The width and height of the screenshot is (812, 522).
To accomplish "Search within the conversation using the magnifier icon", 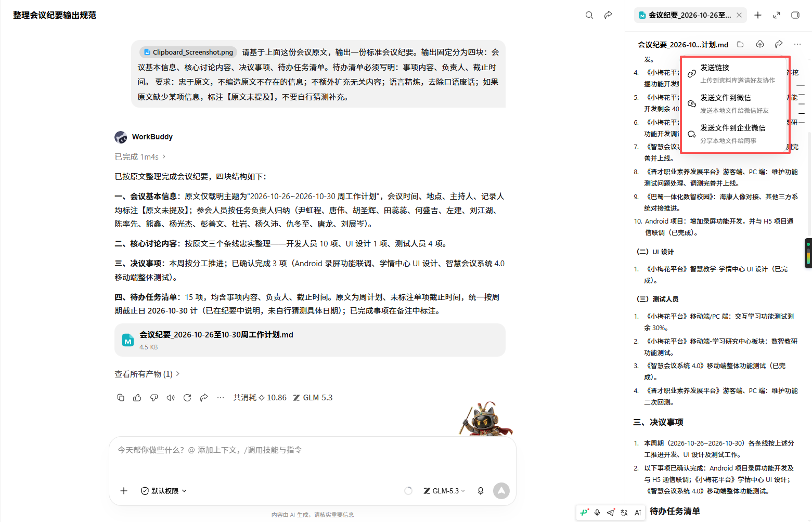I will pyautogui.click(x=589, y=15).
